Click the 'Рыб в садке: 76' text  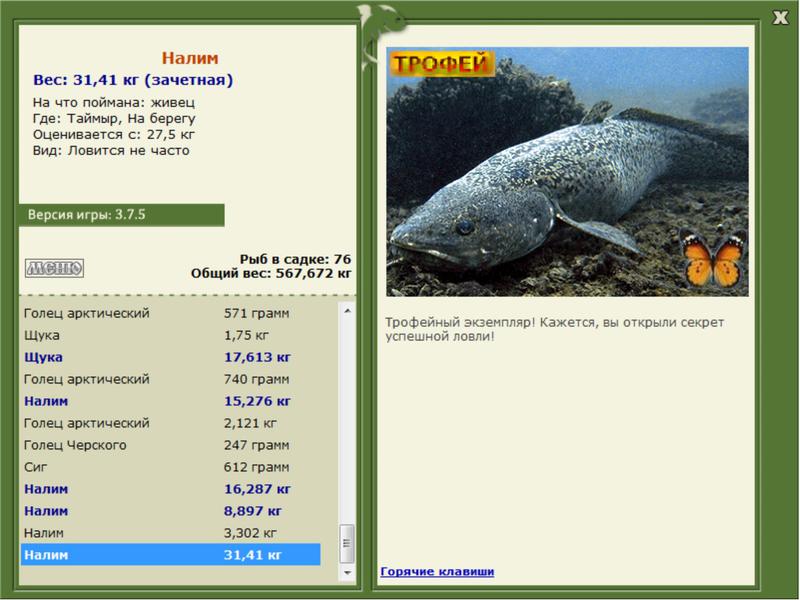click(295, 259)
